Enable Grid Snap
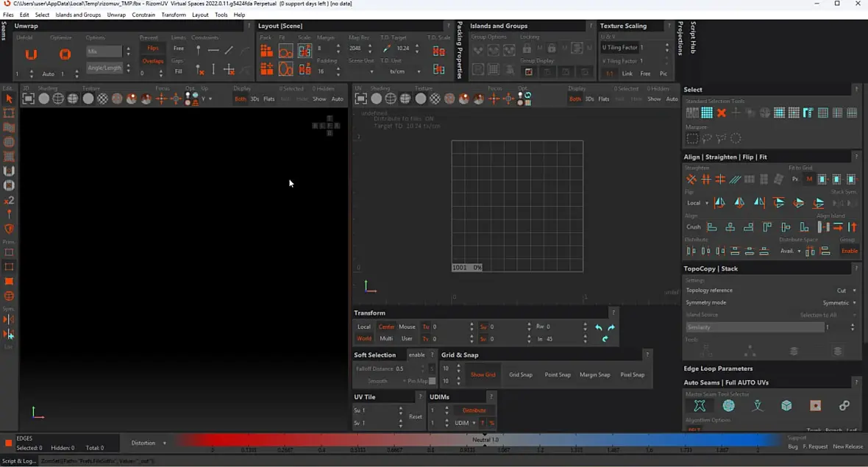This screenshot has height=467, width=868. [520, 374]
